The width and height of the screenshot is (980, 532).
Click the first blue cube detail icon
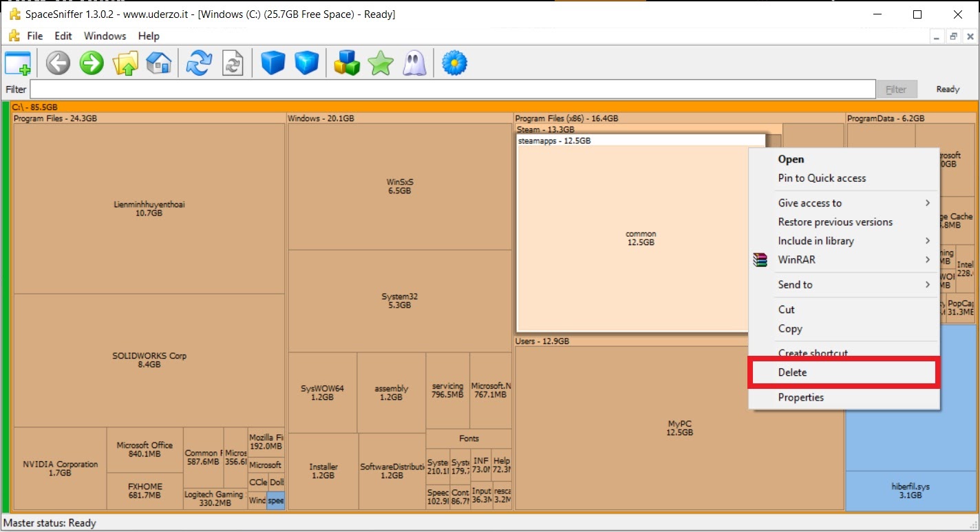(x=273, y=63)
